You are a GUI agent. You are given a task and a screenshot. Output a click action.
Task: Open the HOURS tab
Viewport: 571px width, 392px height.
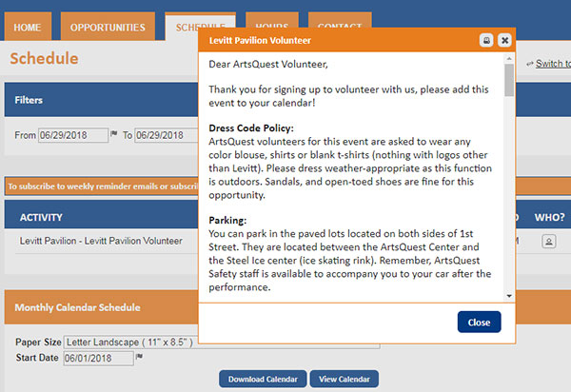[272, 20]
